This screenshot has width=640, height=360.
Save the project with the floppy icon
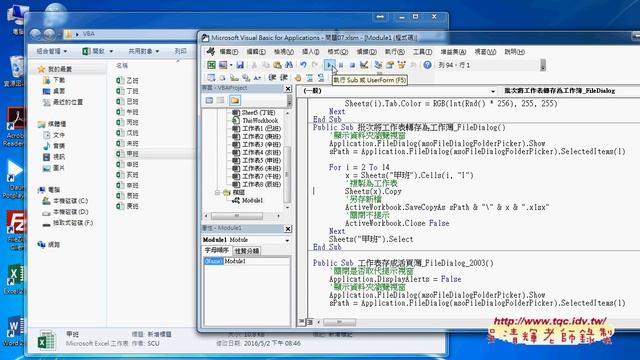tap(240, 65)
